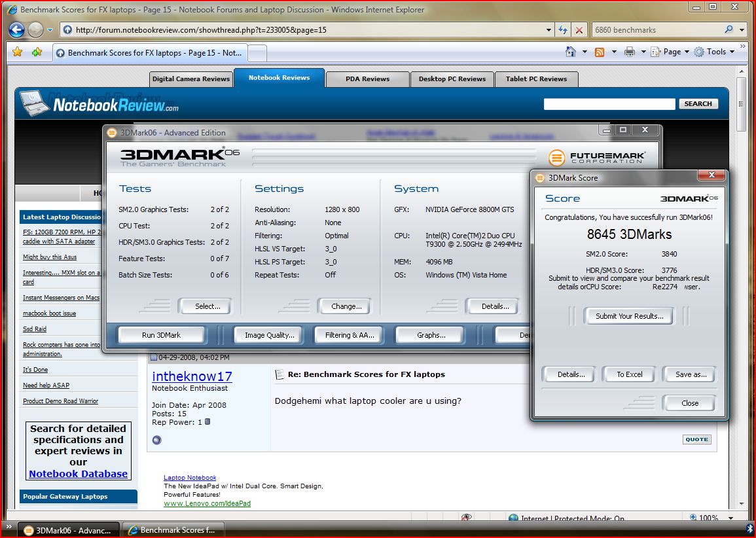Click the RSS feeds icon

(600, 52)
